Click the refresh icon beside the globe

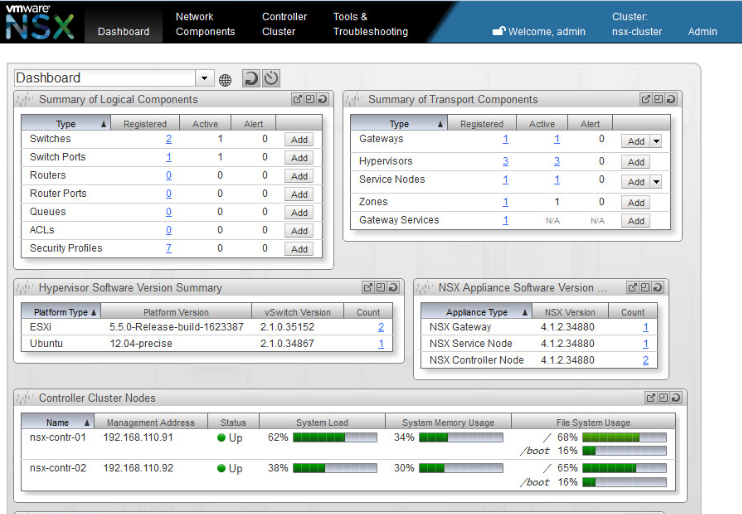(251, 78)
